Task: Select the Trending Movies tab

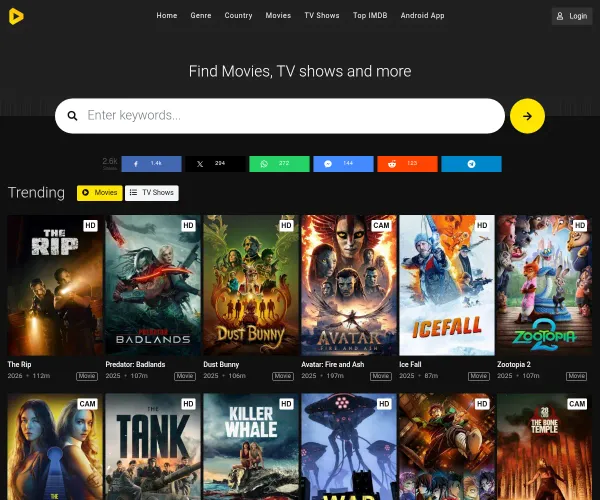Action: click(x=100, y=193)
